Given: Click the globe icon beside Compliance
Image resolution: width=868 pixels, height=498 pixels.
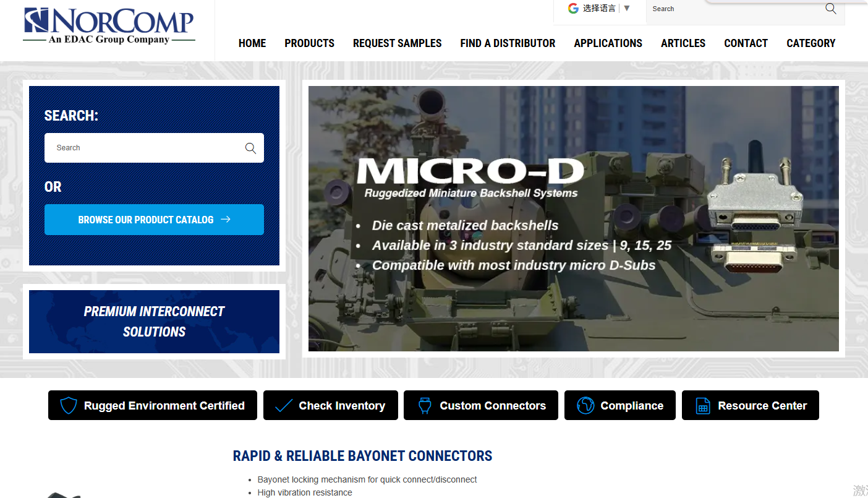Looking at the screenshot, I should click(585, 405).
